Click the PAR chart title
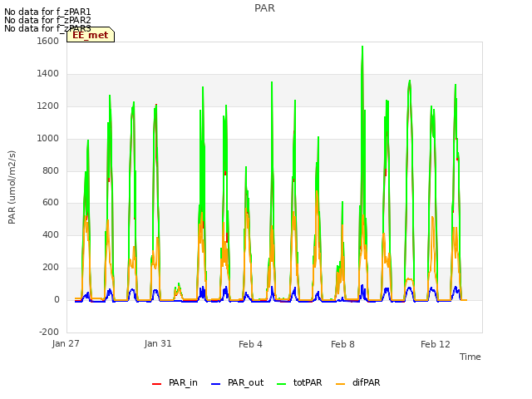Image resolution: width=532 pixels, height=399 pixels. pyautogui.click(x=264, y=8)
